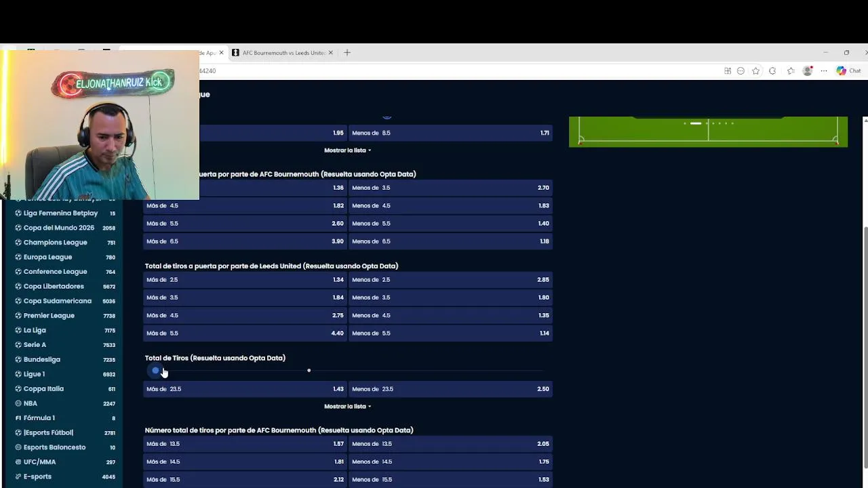Image resolution: width=868 pixels, height=488 pixels.
Task: Open favorites list icon in toolbar
Action: click(x=791, y=70)
